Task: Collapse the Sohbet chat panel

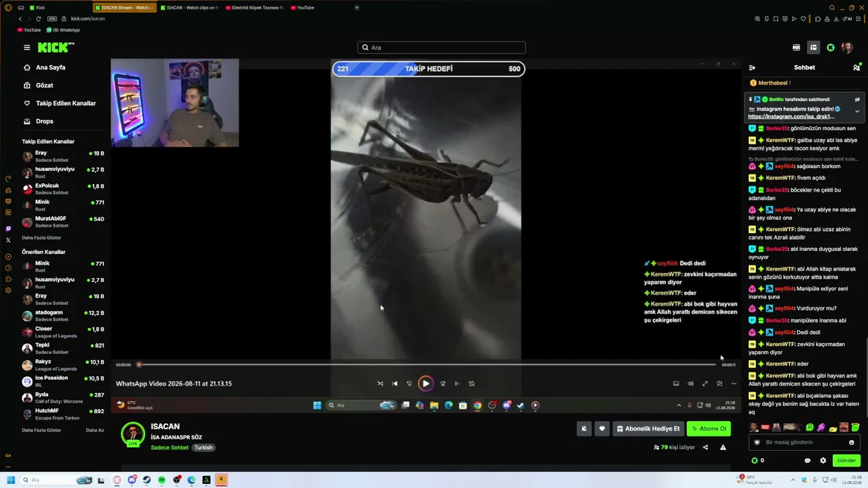Action: pos(752,68)
